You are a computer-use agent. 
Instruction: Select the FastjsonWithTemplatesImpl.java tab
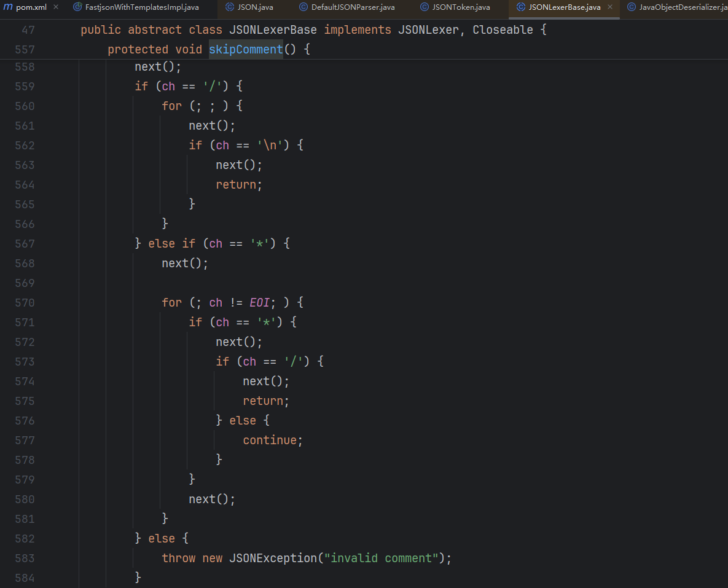click(x=142, y=7)
